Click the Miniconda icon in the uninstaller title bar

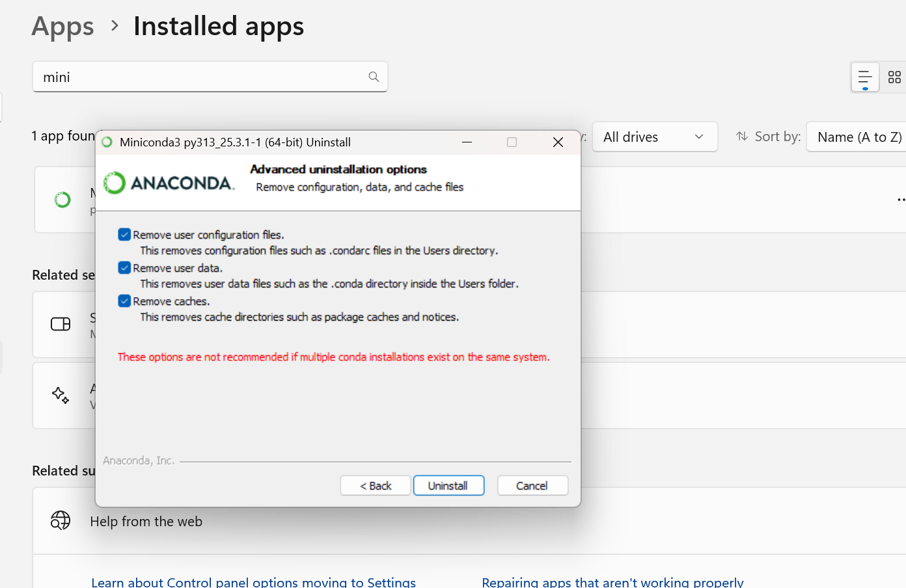(x=107, y=142)
